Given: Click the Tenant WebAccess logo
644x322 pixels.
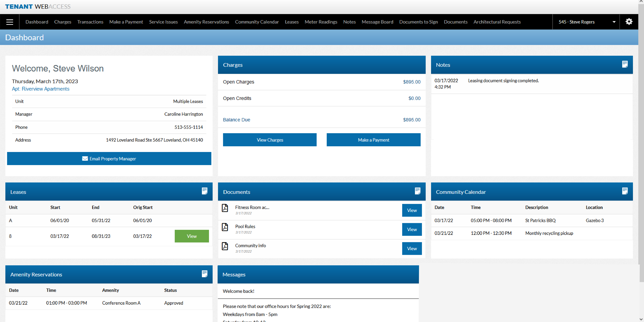Looking at the screenshot, I should tap(38, 7).
